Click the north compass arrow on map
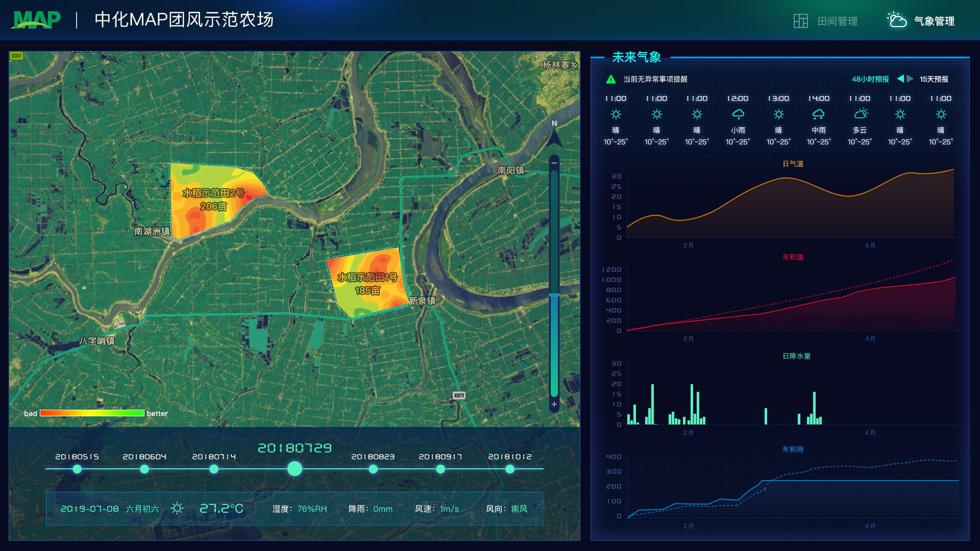This screenshot has height=551, width=980. [x=554, y=137]
